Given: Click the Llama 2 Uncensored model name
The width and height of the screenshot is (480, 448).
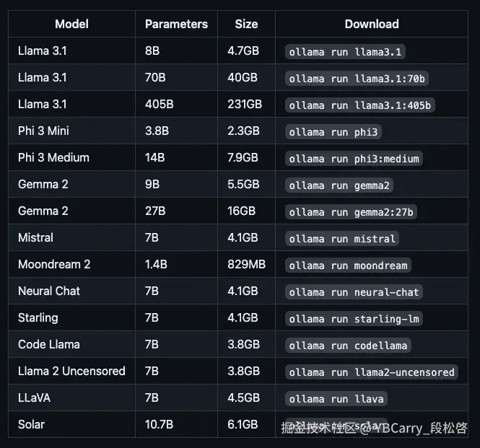Looking at the screenshot, I should click(x=71, y=371).
